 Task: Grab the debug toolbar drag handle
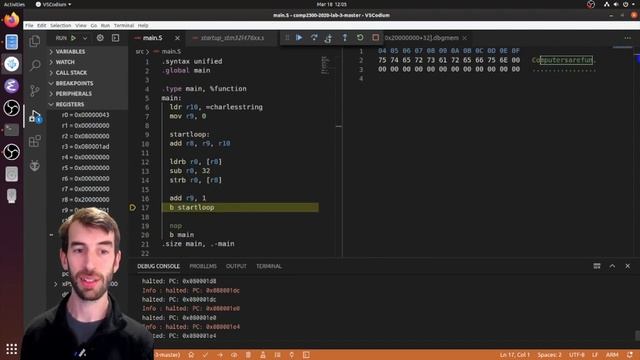click(x=287, y=38)
